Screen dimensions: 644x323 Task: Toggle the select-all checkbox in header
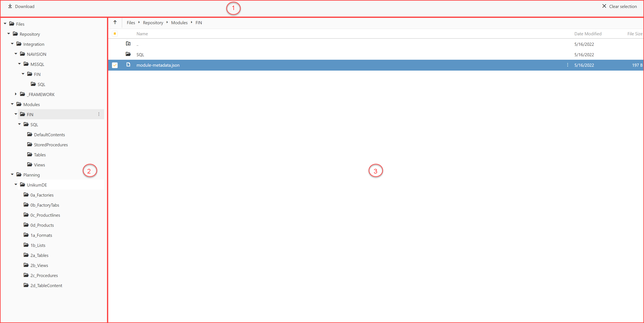pyautogui.click(x=115, y=34)
